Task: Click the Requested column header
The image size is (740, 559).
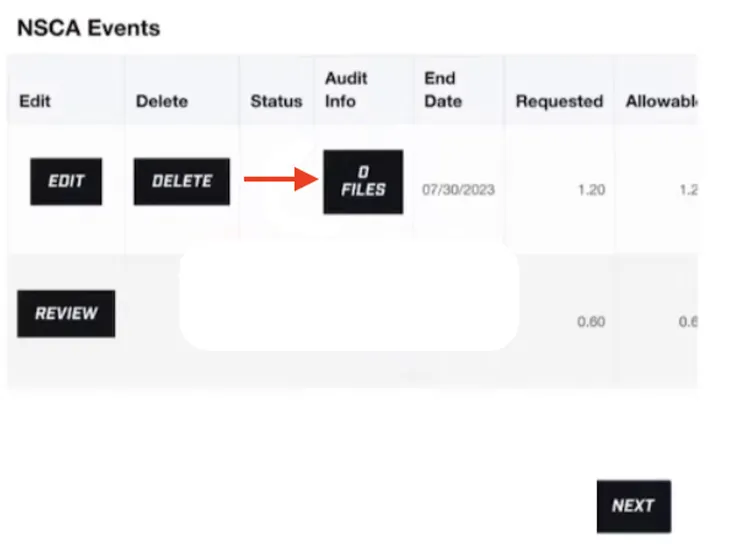Action: (559, 101)
